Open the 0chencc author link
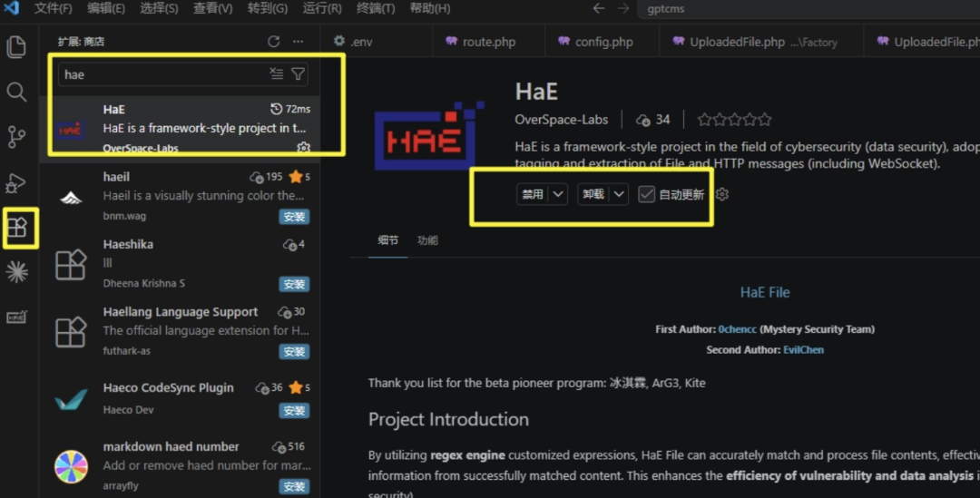The width and height of the screenshot is (980, 498). (x=737, y=329)
